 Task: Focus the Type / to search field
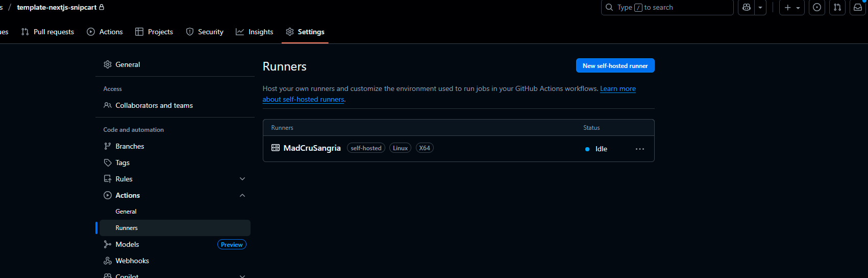[667, 7]
